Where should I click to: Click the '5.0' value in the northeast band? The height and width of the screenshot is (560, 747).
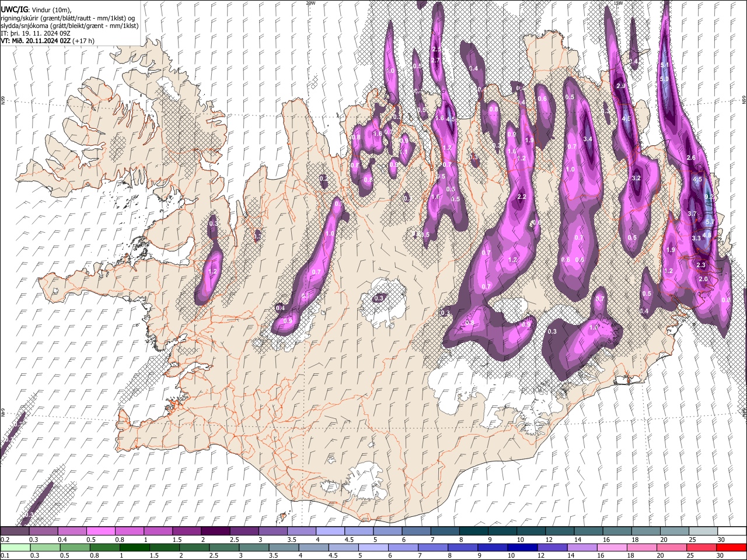664,79
